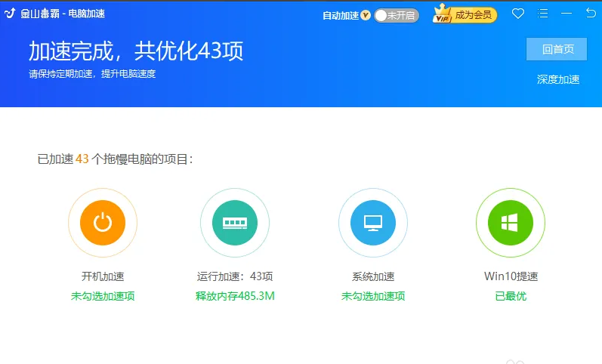Image resolution: width=602 pixels, height=364 pixels.
Task: Open the main menu list icon
Action: 542,14
